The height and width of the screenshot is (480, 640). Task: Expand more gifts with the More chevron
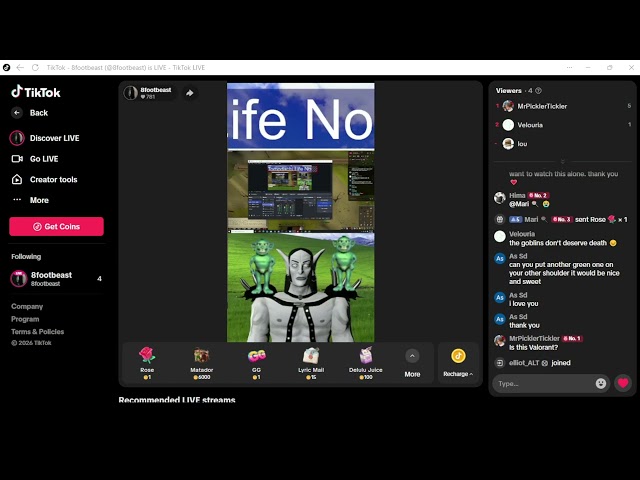[412, 356]
